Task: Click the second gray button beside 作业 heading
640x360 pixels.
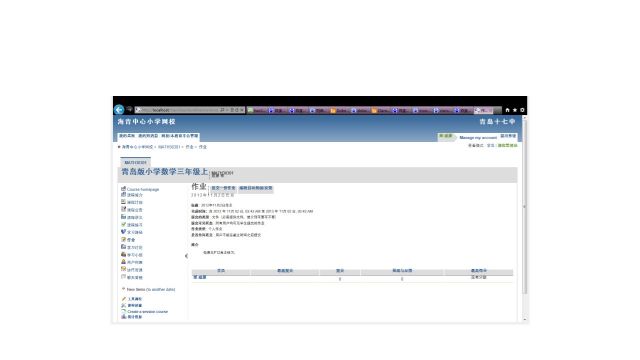Action: point(256,188)
